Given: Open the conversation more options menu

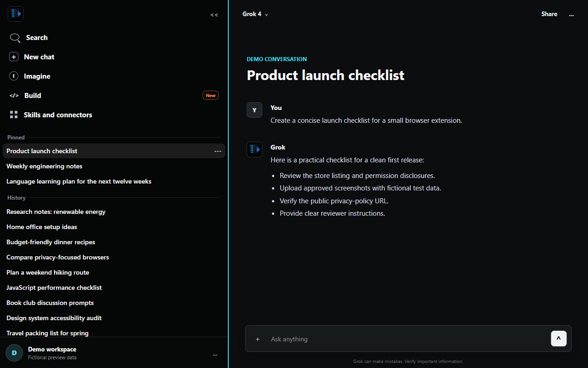Looking at the screenshot, I should tap(571, 15).
